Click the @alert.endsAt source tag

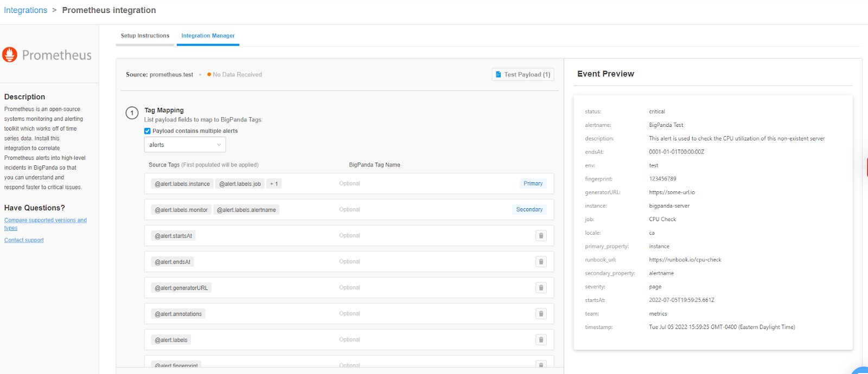click(173, 262)
